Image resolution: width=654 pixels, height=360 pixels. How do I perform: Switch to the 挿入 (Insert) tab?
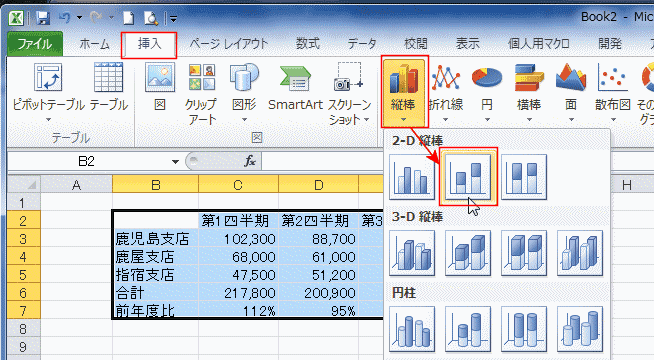click(149, 44)
